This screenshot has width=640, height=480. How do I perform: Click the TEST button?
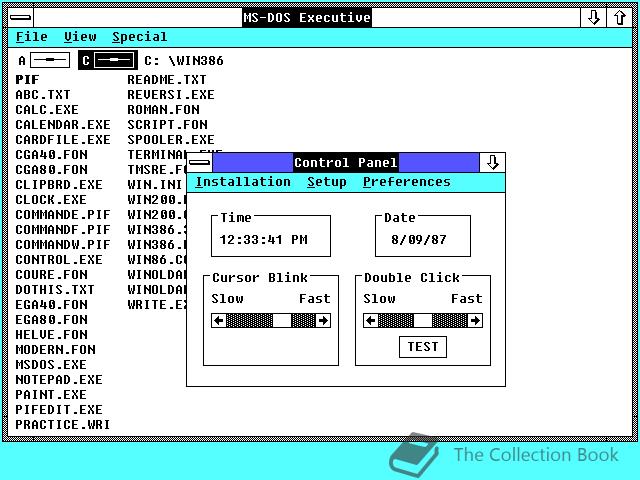tap(423, 347)
